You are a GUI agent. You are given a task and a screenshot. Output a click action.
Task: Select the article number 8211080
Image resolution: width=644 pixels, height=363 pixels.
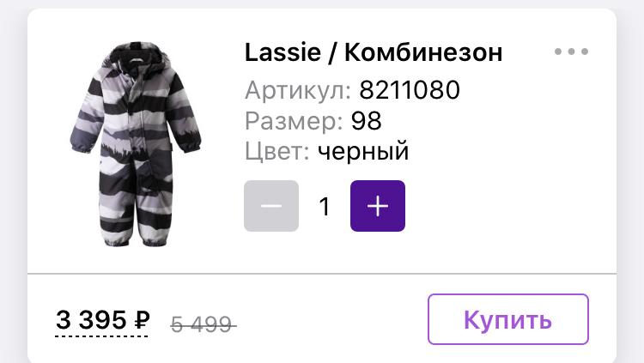[410, 90]
